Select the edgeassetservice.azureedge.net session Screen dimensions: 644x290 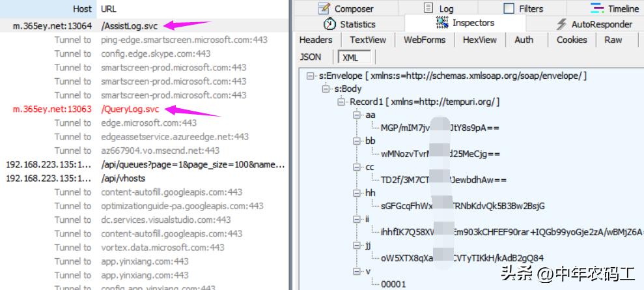click(x=144, y=137)
